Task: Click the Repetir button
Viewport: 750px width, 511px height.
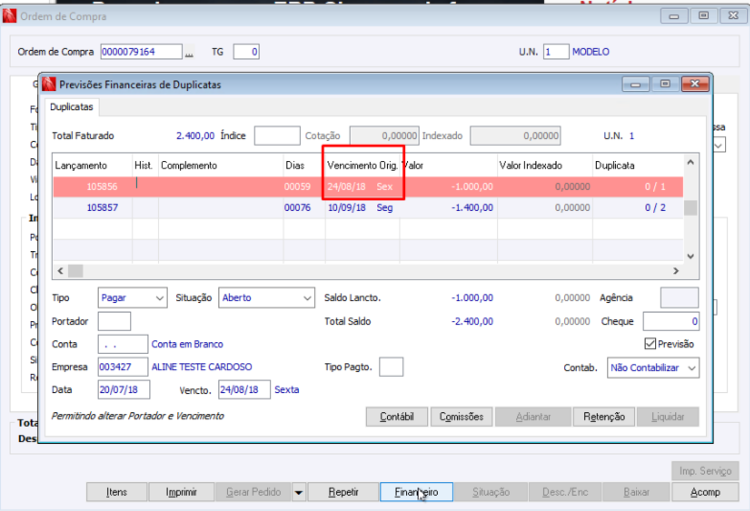Action: [x=343, y=492]
